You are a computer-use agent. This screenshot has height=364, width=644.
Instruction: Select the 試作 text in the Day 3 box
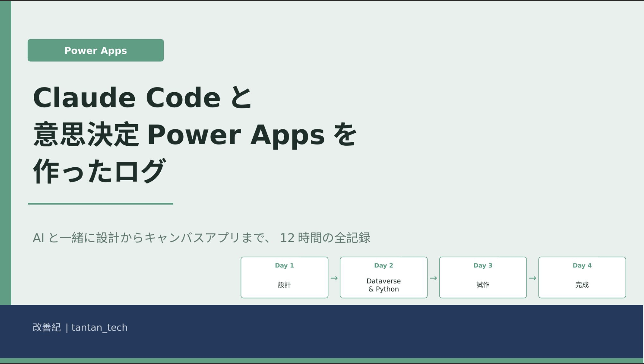[483, 285]
